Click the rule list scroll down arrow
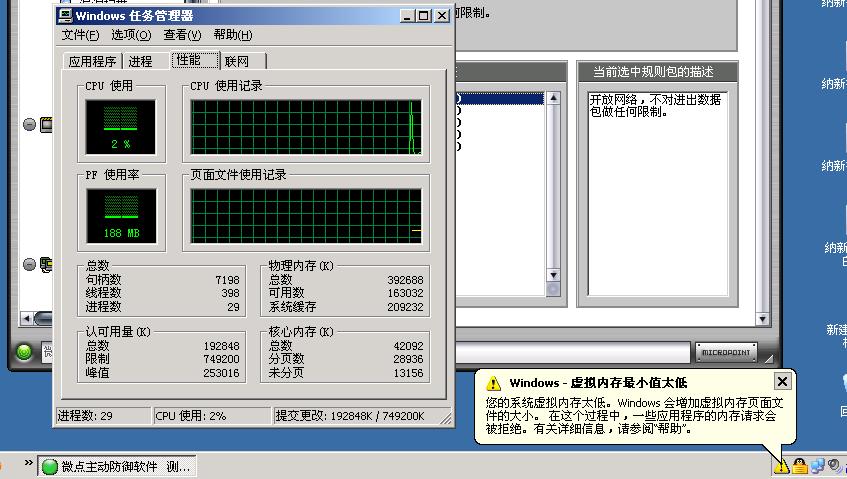This screenshot has width=847, height=479. (553, 275)
